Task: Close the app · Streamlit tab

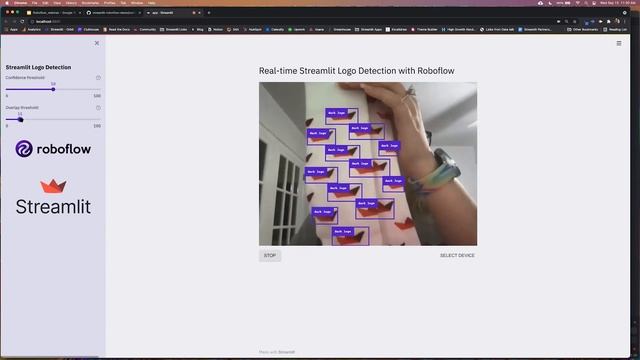Action: click(x=199, y=13)
